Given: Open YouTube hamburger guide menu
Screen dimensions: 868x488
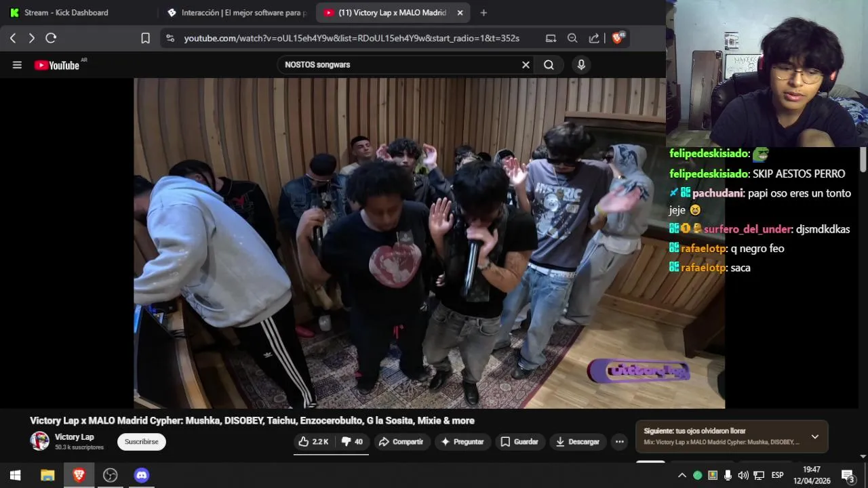Looking at the screenshot, I should click(x=17, y=65).
